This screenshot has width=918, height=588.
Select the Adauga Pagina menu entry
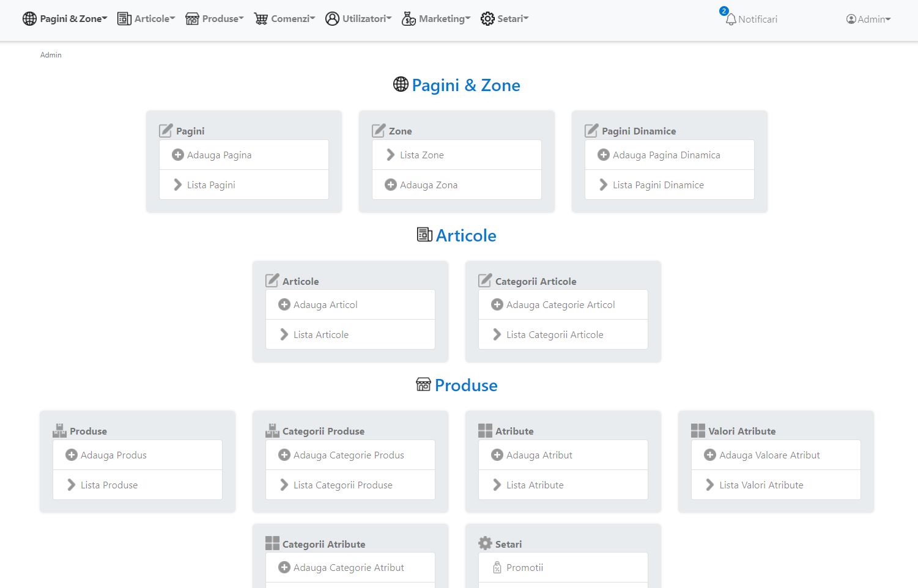[x=244, y=155]
